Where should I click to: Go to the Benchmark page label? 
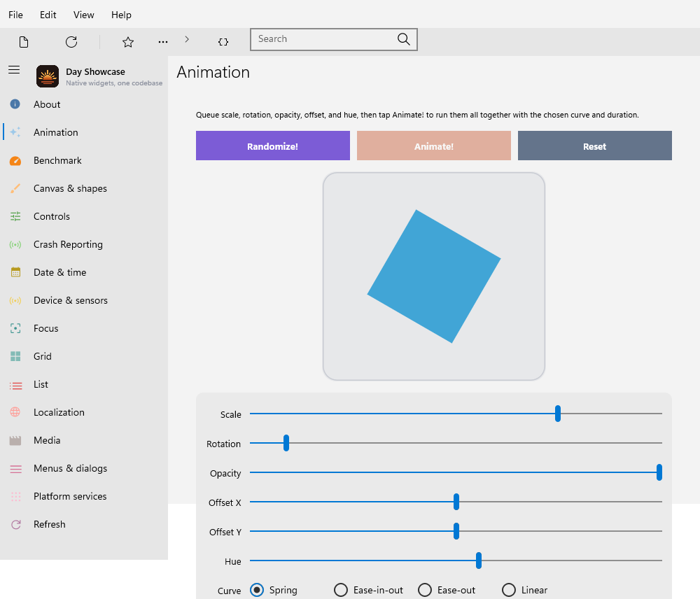click(x=57, y=160)
